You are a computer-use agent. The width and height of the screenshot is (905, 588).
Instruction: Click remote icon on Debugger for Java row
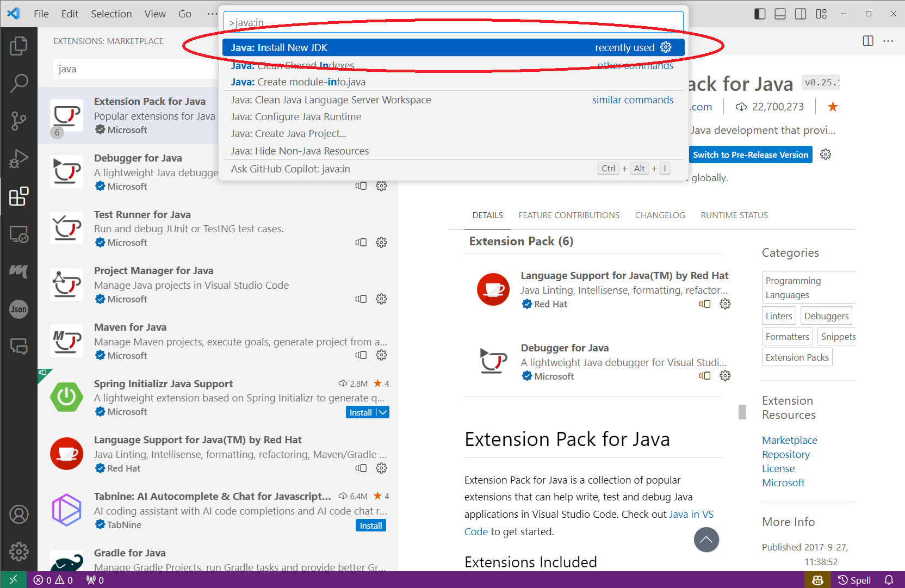(361, 186)
